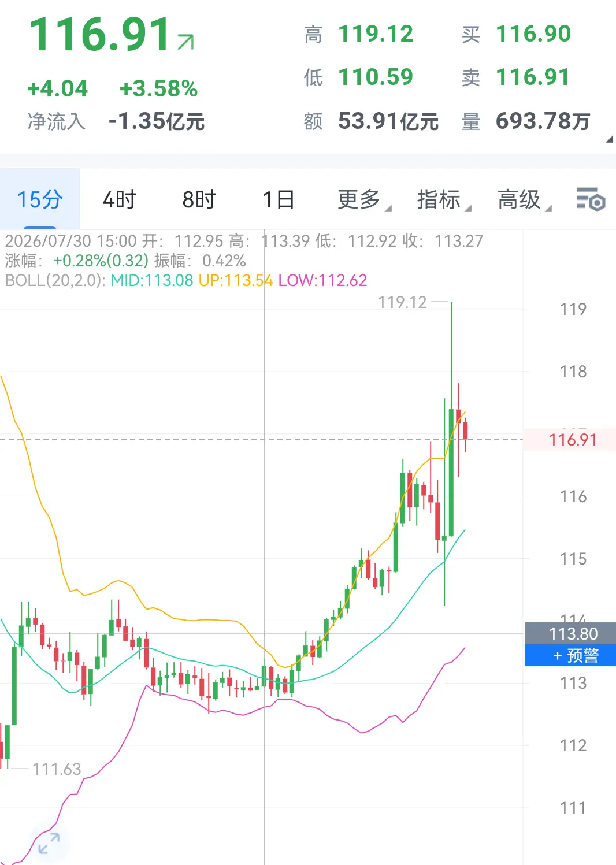
Task: Tap the 119.12 high marker on chart
Action: 402,302
